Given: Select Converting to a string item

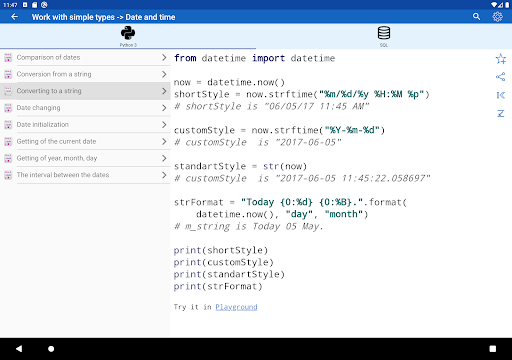Looking at the screenshot, I should 85,91.
